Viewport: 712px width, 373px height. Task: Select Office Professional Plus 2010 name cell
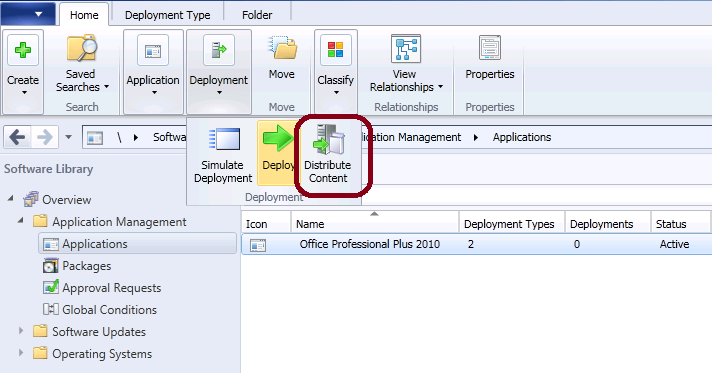click(x=370, y=244)
